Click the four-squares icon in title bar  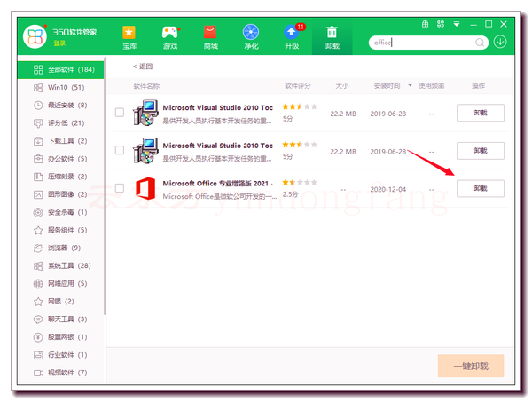click(x=441, y=24)
